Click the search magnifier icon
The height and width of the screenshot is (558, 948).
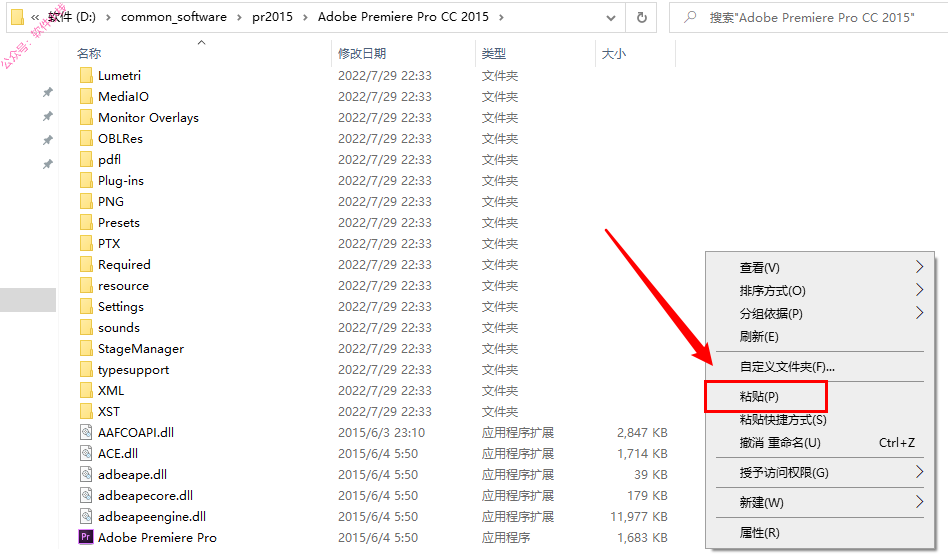pyautogui.click(x=690, y=17)
